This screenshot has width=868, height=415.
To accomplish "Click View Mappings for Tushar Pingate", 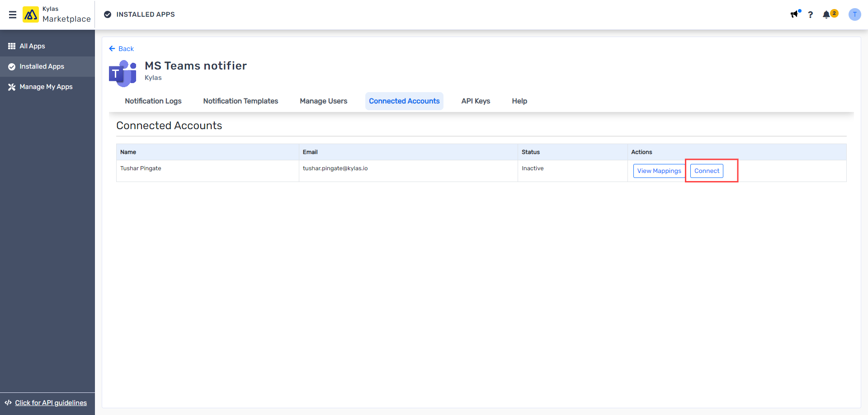I will point(659,171).
